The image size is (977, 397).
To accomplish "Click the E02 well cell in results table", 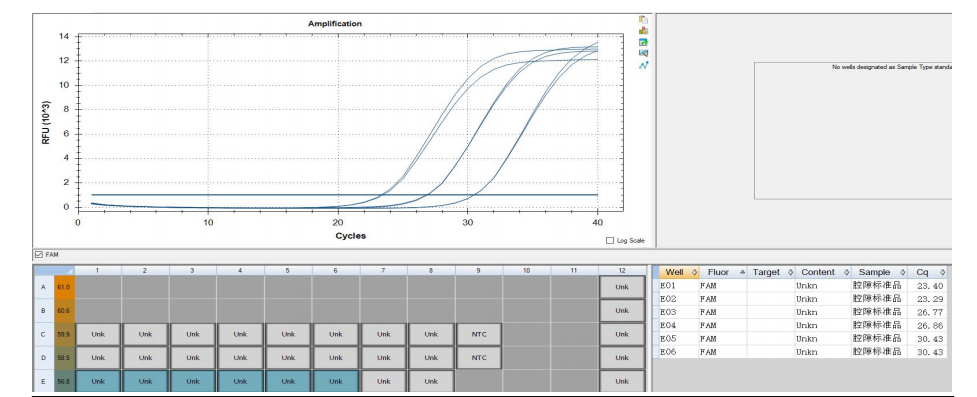I will [679, 299].
